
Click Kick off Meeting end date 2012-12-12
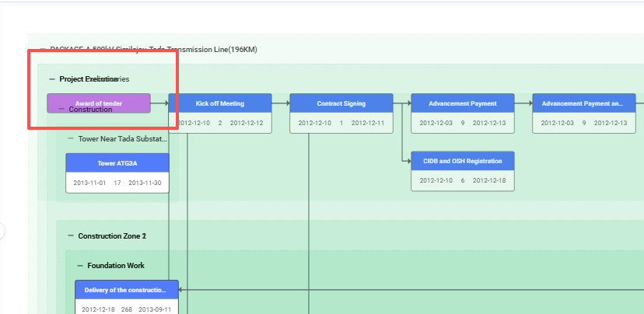point(246,124)
